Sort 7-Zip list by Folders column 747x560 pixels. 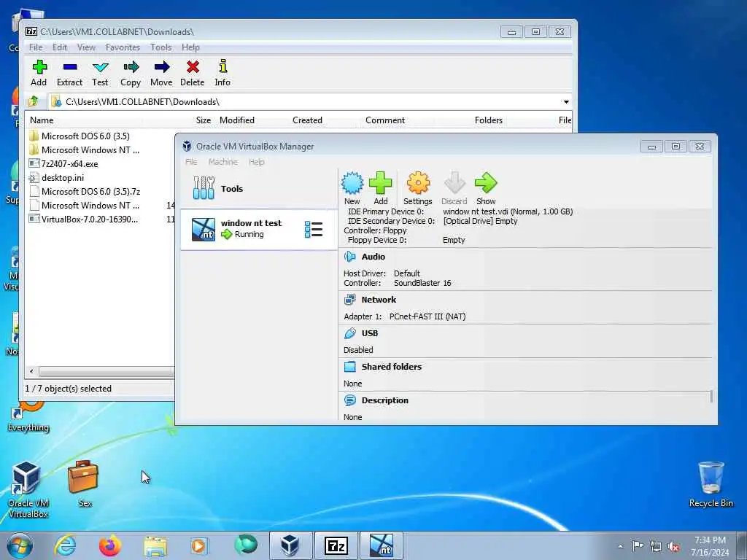coord(488,120)
